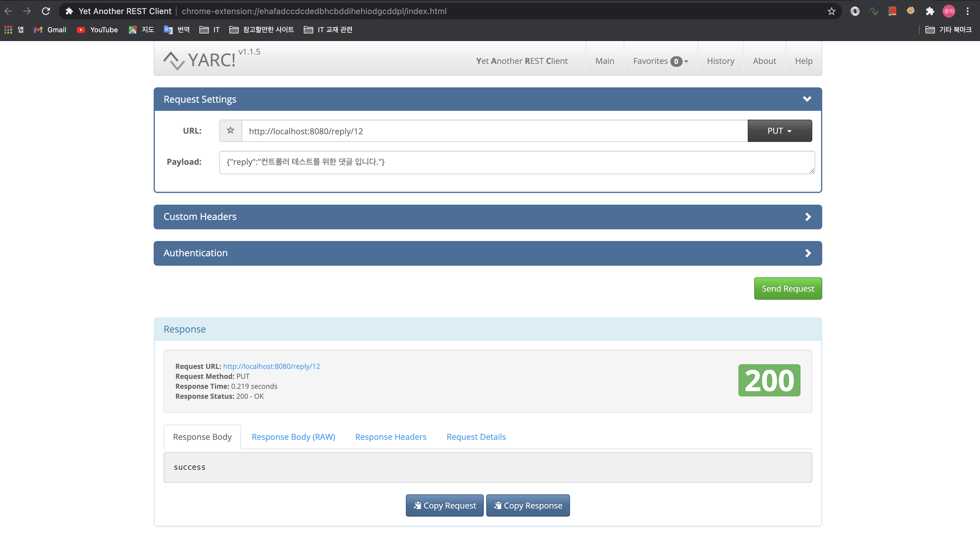980x536 pixels.
Task: Select the Response Body tab
Action: pyautogui.click(x=202, y=437)
